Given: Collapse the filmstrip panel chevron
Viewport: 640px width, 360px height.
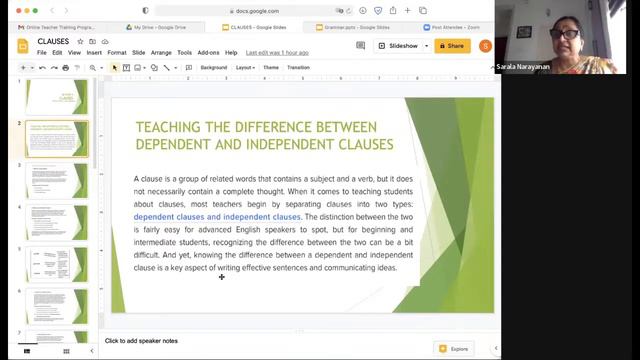Looking at the screenshot, I should click(x=92, y=351).
